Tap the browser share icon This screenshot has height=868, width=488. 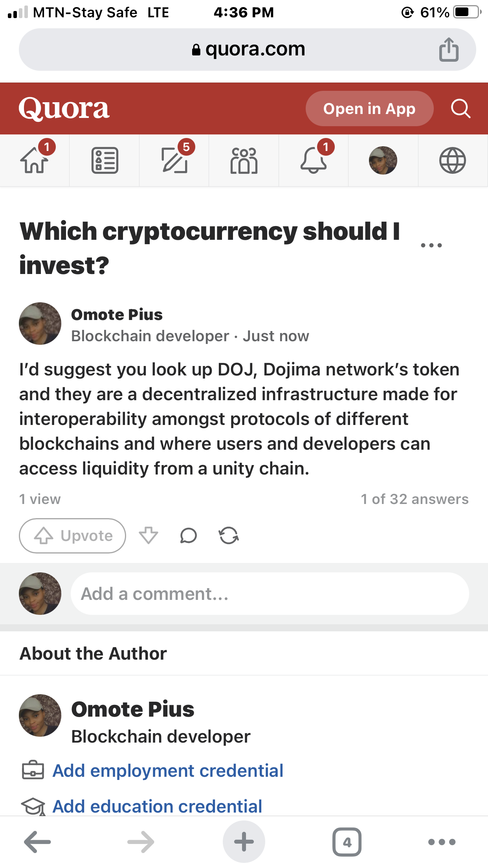point(449,50)
